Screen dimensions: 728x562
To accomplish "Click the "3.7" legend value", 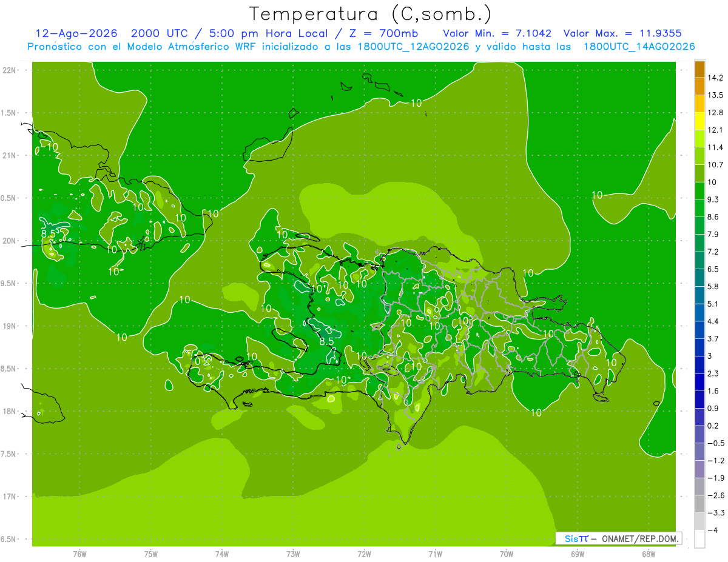I will (714, 338).
